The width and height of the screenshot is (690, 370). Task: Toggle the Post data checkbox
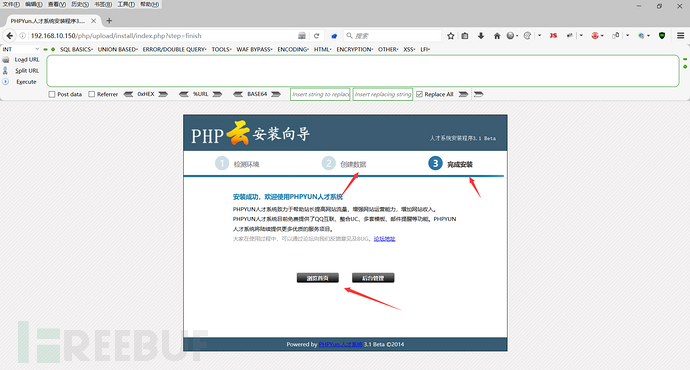point(52,94)
